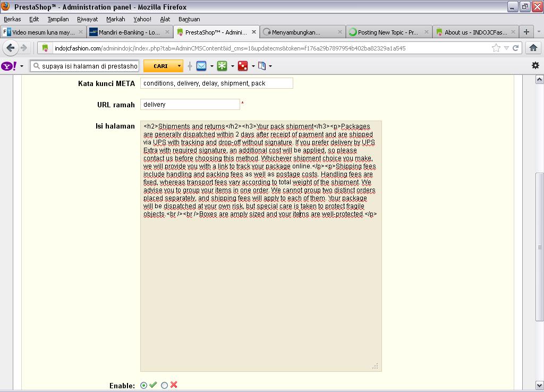Image resolution: width=544 pixels, height=392 pixels.
Task: Expand blue pages icon dropdown arrow
Action: click(270, 66)
